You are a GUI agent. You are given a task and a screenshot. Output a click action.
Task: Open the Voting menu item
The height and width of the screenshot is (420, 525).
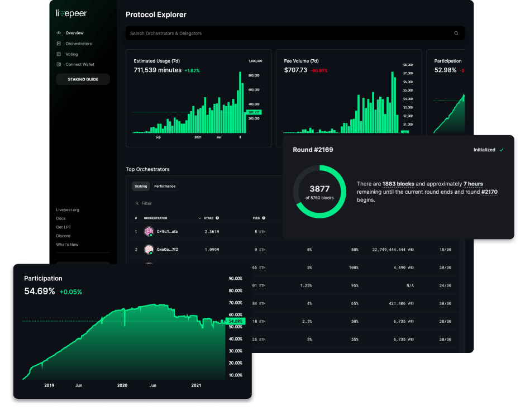pyautogui.click(x=71, y=54)
